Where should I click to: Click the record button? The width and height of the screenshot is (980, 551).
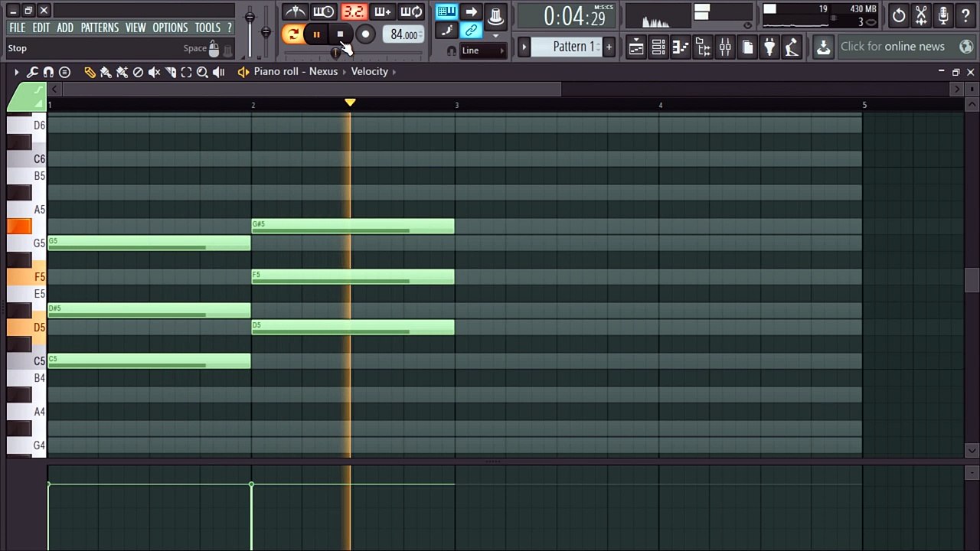coord(365,34)
